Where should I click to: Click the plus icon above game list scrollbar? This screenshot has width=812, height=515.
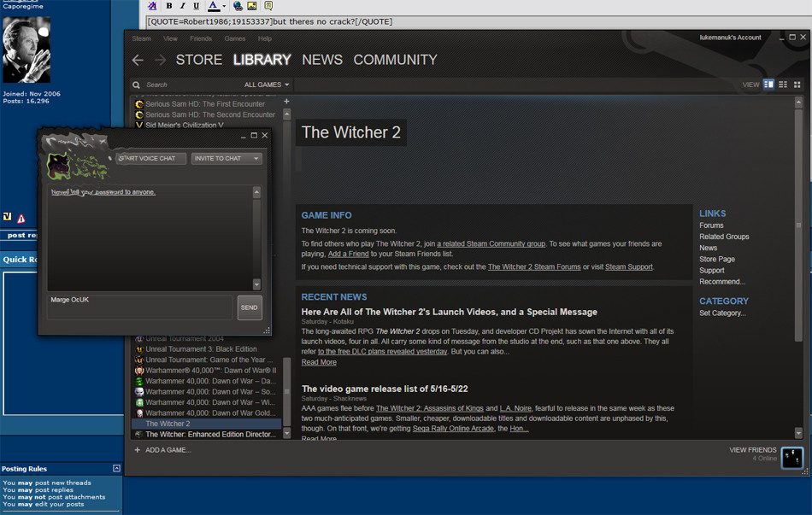(x=286, y=102)
